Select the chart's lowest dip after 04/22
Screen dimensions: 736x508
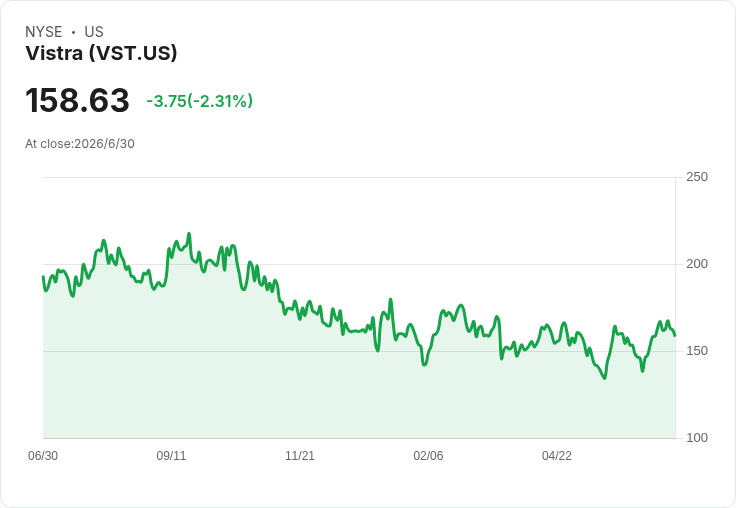click(x=605, y=378)
